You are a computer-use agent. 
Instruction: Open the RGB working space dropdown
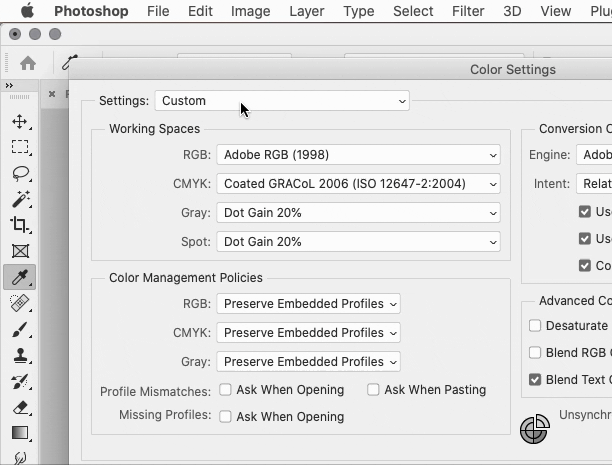358,155
